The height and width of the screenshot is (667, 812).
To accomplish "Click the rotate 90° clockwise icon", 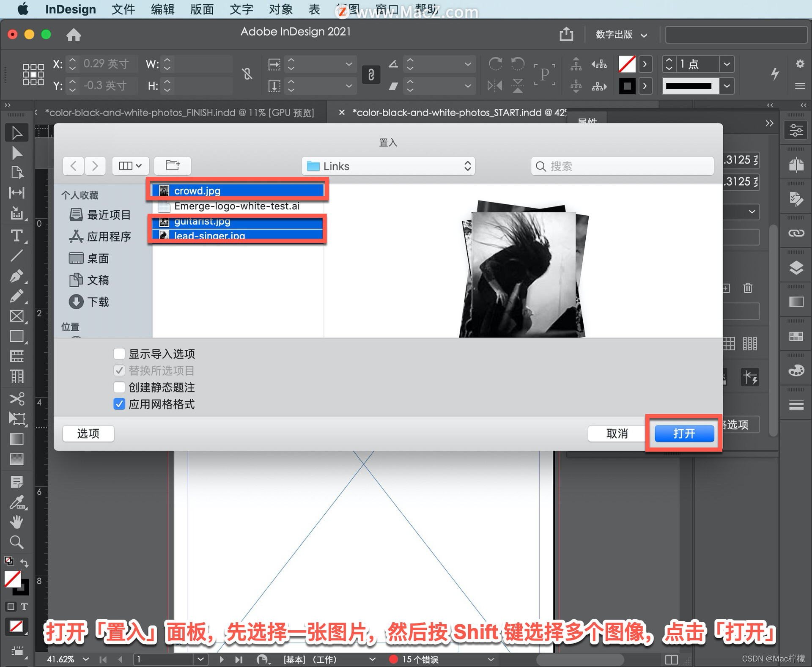I will pyautogui.click(x=495, y=64).
